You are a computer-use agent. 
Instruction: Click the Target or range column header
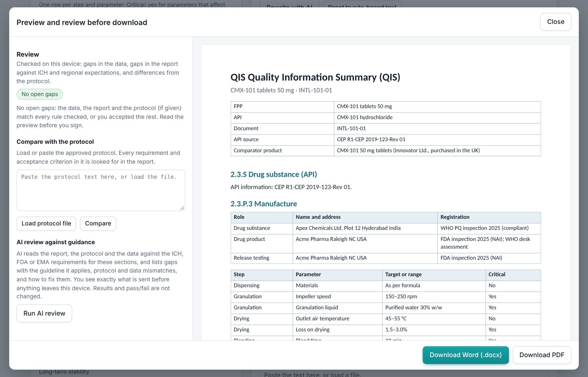tap(434, 275)
